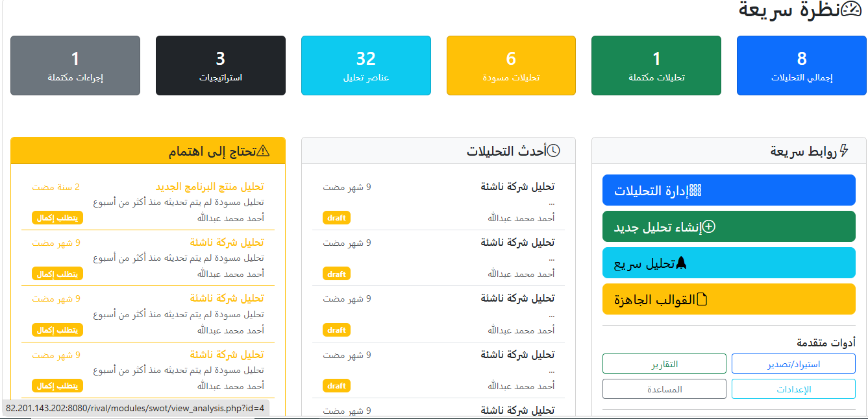Open the استيراد/تصدير tool

793,364
